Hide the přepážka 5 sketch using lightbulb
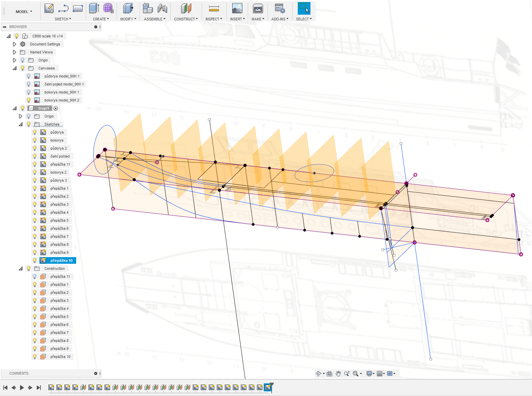The image size is (532, 396). click(35, 220)
